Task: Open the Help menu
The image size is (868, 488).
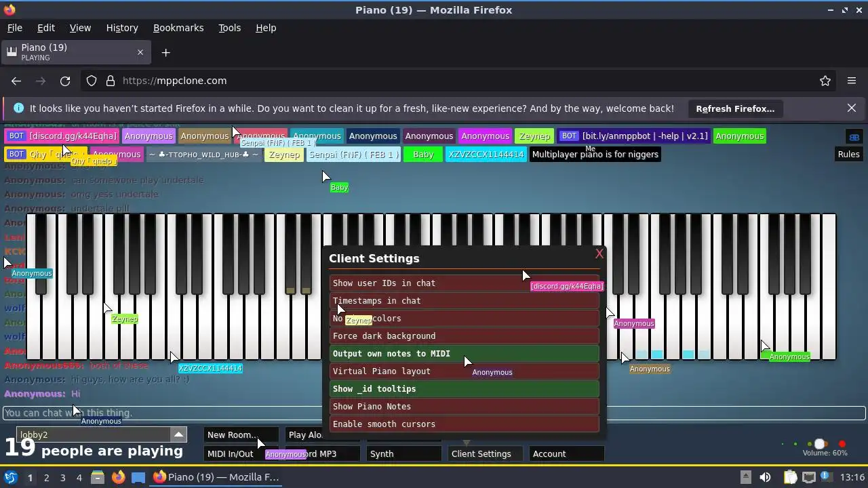Action: tap(266, 28)
